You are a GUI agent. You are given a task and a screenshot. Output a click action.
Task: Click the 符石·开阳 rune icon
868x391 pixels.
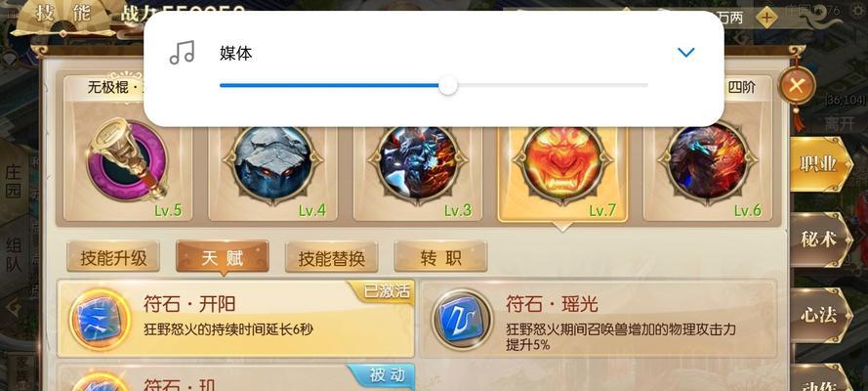[101, 320]
